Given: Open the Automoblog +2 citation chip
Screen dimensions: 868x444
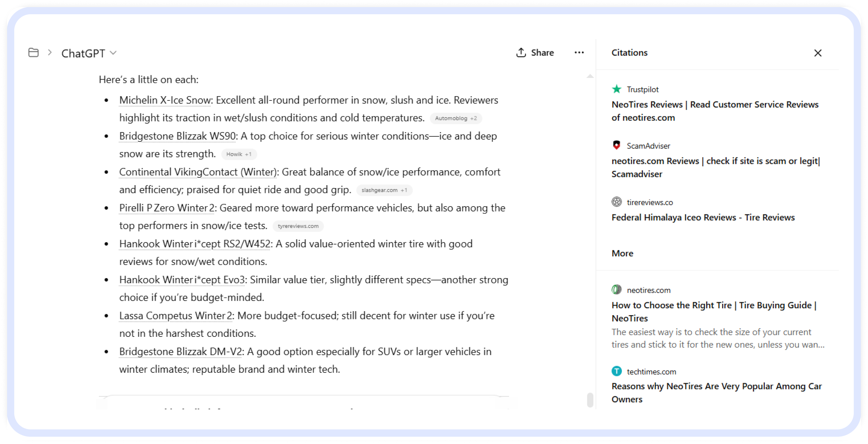Looking at the screenshot, I should pos(456,119).
